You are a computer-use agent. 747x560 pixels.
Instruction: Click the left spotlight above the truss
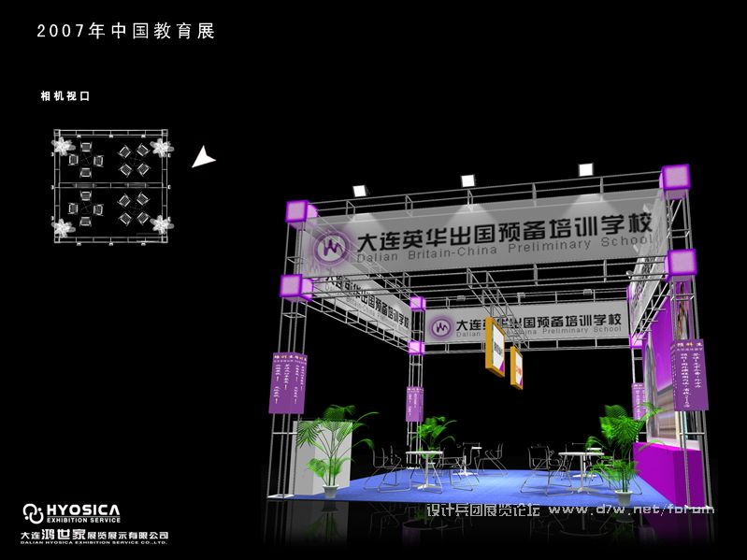tap(361, 191)
